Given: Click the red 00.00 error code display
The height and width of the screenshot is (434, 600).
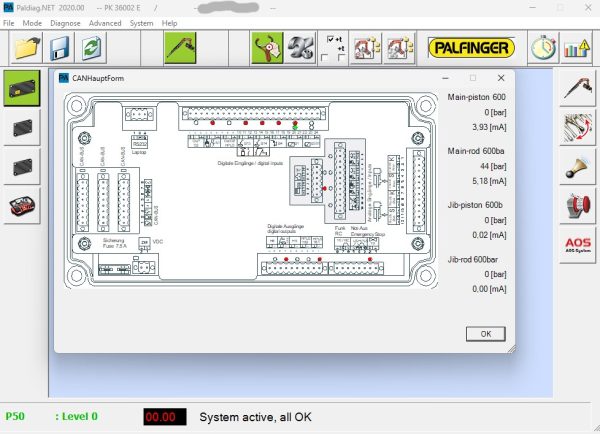Looking at the screenshot, I should (x=161, y=416).
